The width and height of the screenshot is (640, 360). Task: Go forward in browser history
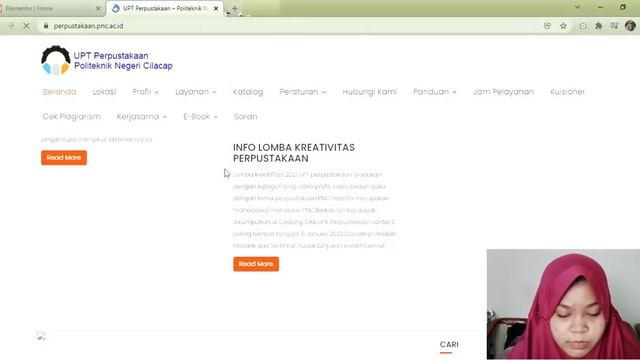[11, 26]
